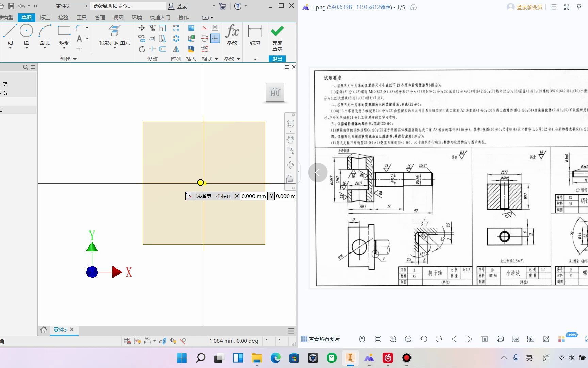Click 完成草图 to finish the sketch
588x368 pixels.
point(277,37)
